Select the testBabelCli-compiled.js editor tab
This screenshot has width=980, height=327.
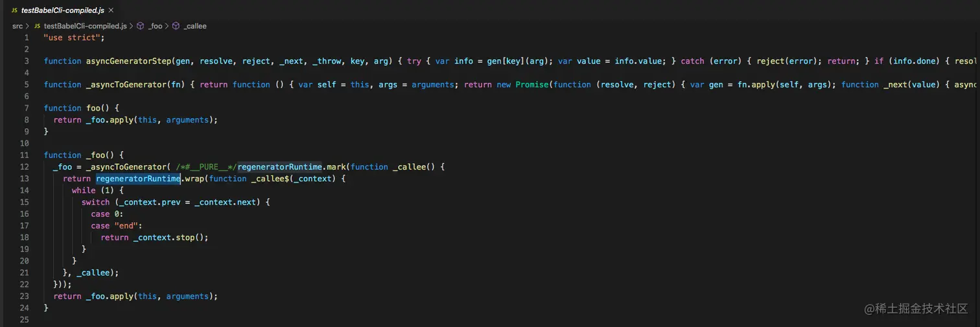click(62, 10)
